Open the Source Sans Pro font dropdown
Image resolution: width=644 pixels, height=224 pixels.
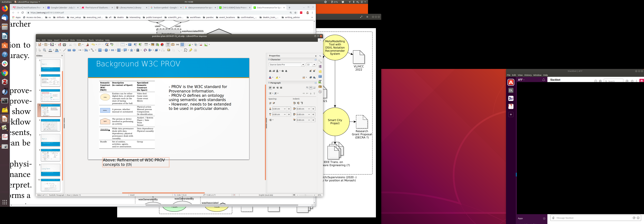click(x=303, y=65)
